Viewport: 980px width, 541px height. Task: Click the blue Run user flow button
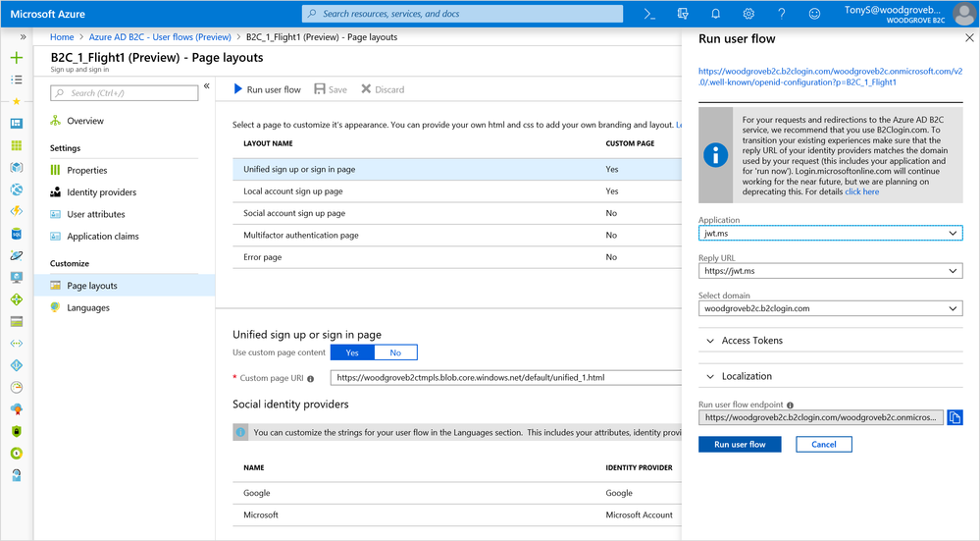tap(740, 444)
